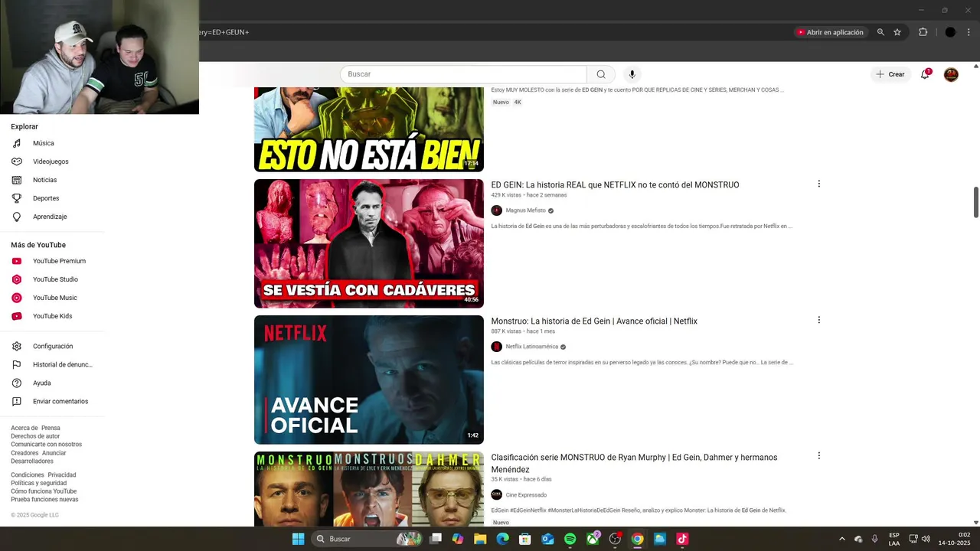Click Políticas y seguridad footer link
This screenshot has height=551, width=980.
tap(38, 483)
